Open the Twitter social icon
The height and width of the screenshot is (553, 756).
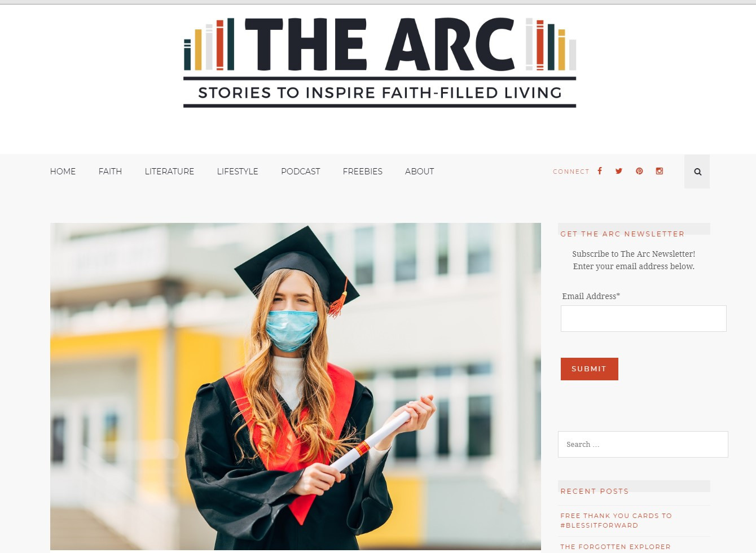(x=619, y=171)
